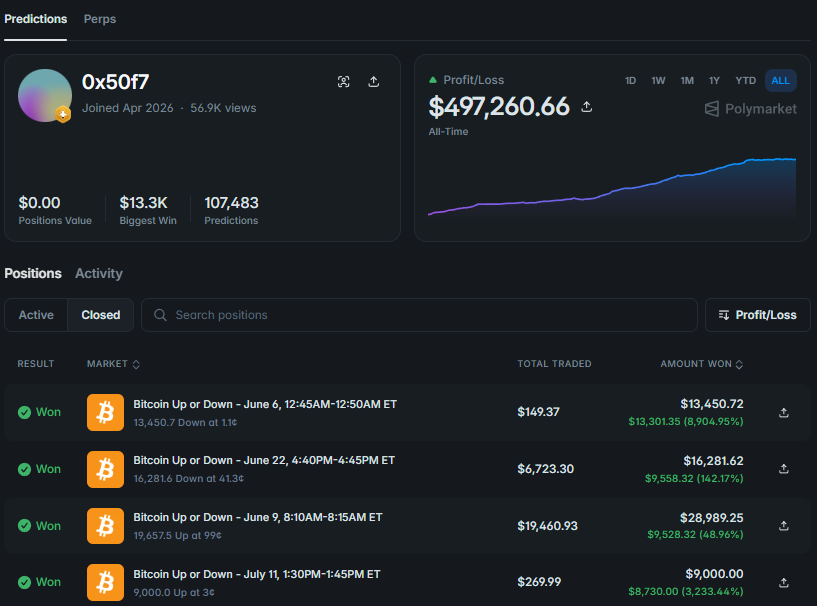Click the green Profit/Loss up triangle
The height and width of the screenshot is (606, 817).
click(432, 80)
